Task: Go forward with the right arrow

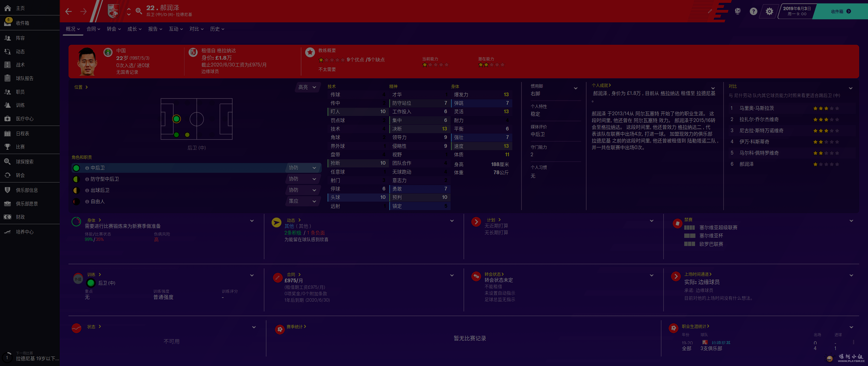Action: coord(83,12)
